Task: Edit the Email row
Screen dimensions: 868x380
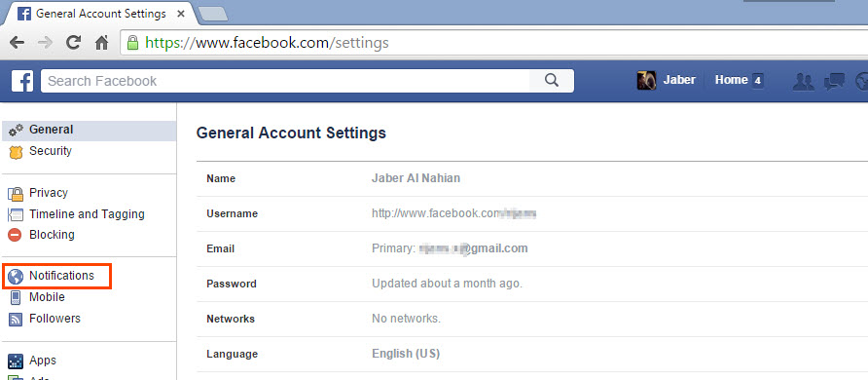Action: [532, 248]
